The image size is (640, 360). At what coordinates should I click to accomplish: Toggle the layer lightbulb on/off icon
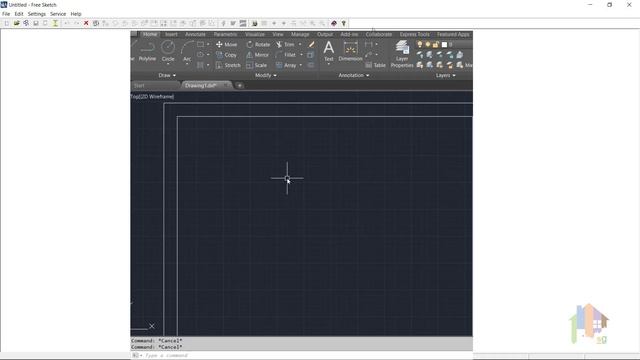[419, 44]
